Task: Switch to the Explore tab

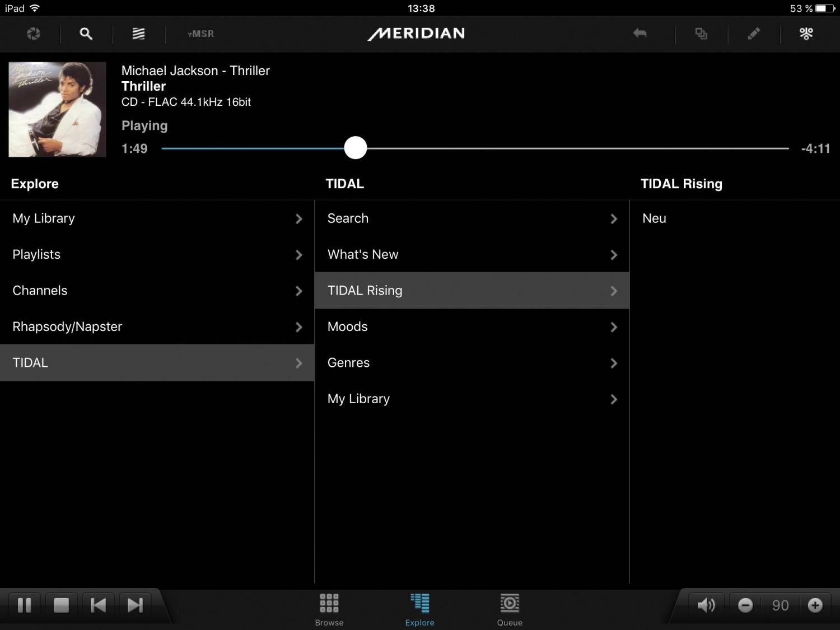Action: click(x=420, y=610)
